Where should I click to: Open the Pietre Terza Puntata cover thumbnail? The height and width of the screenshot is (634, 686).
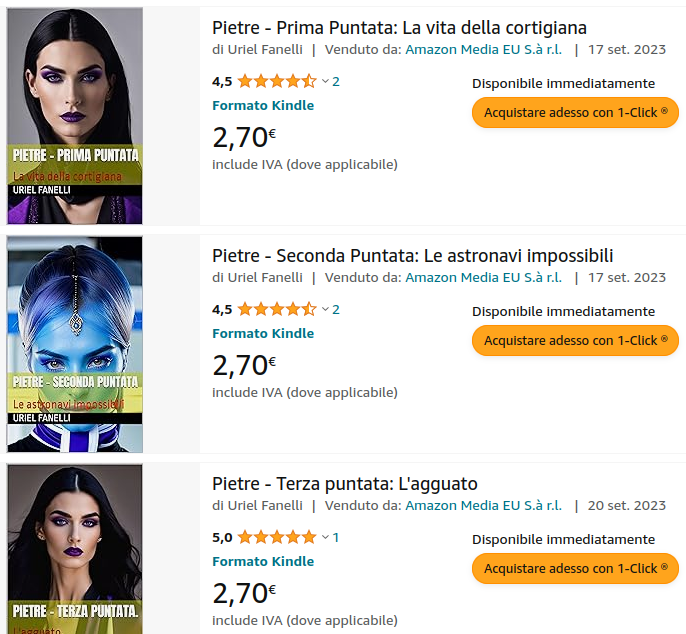[75, 549]
